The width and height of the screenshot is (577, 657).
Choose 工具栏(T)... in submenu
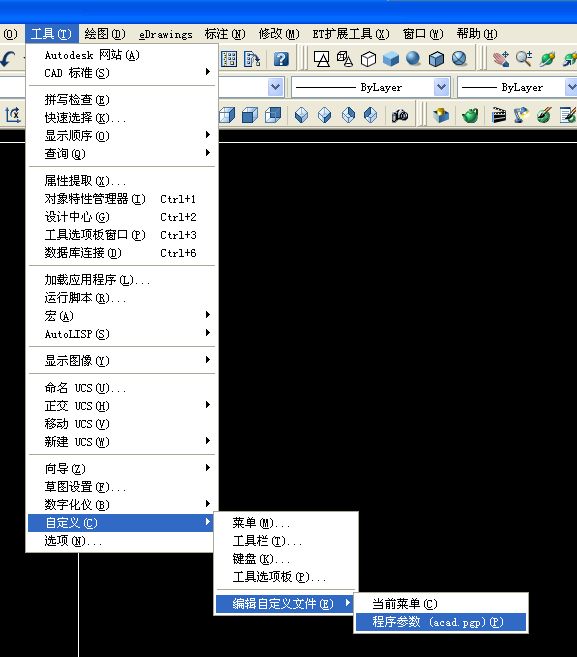click(x=286, y=541)
